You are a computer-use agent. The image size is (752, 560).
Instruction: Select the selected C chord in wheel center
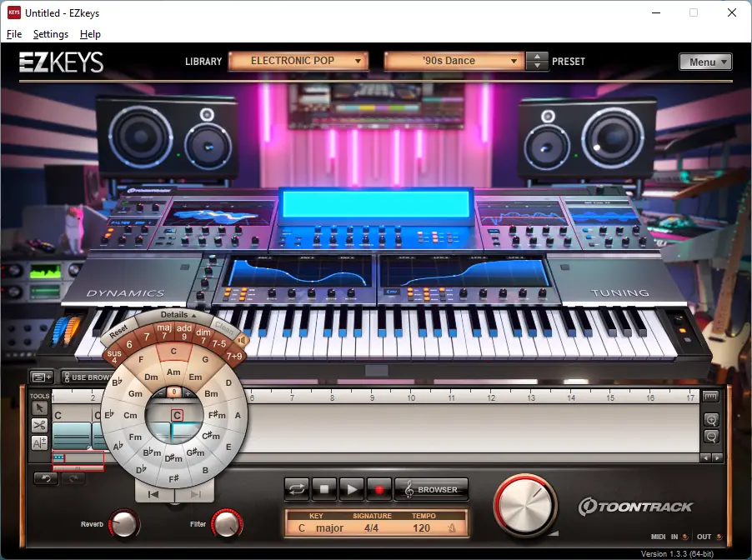click(177, 415)
